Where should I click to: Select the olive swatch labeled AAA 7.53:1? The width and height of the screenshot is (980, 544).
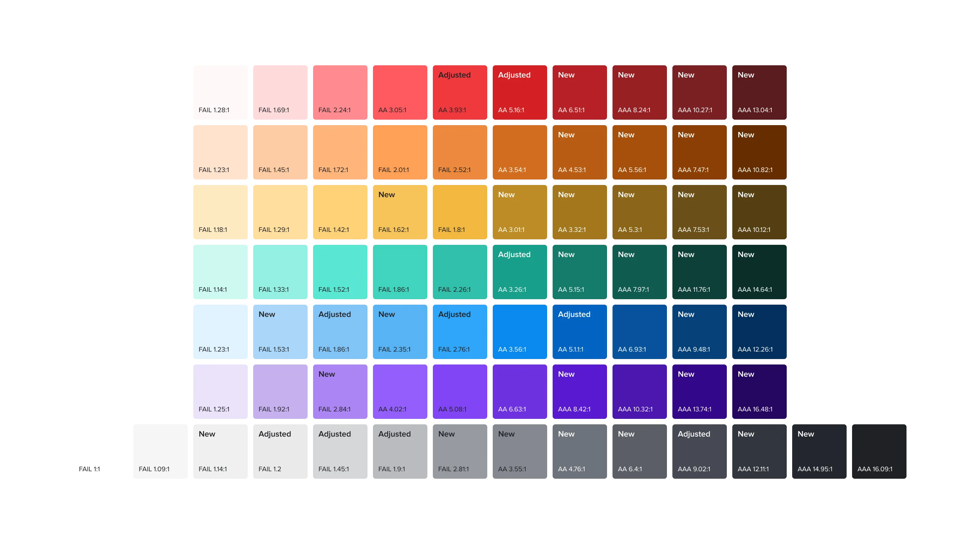tap(699, 212)
